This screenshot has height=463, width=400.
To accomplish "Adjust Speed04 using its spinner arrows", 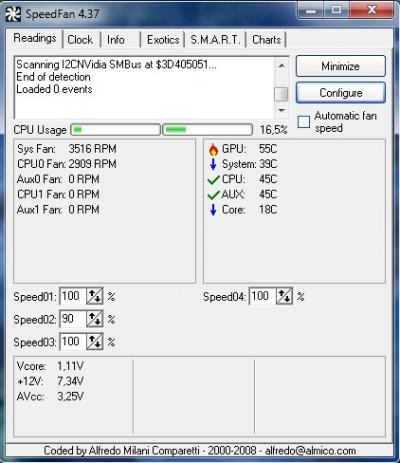I will pos(284,296).
